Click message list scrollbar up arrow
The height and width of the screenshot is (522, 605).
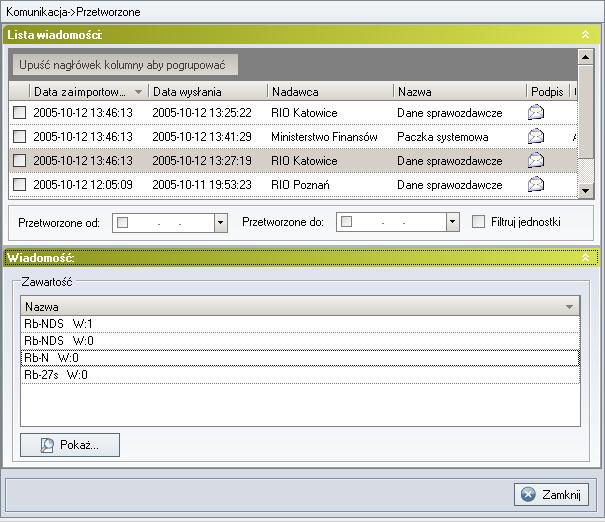click(x=585, y=57)
